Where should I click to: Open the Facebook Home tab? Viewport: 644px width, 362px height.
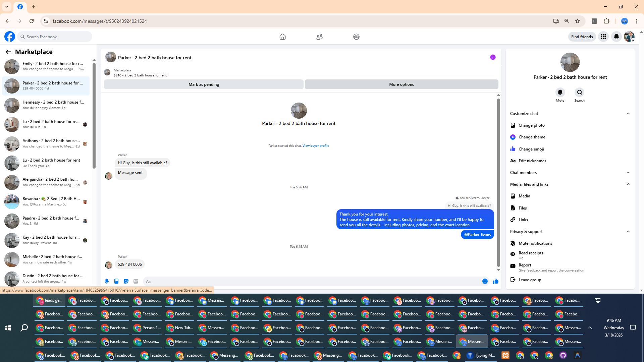(282, 37)
